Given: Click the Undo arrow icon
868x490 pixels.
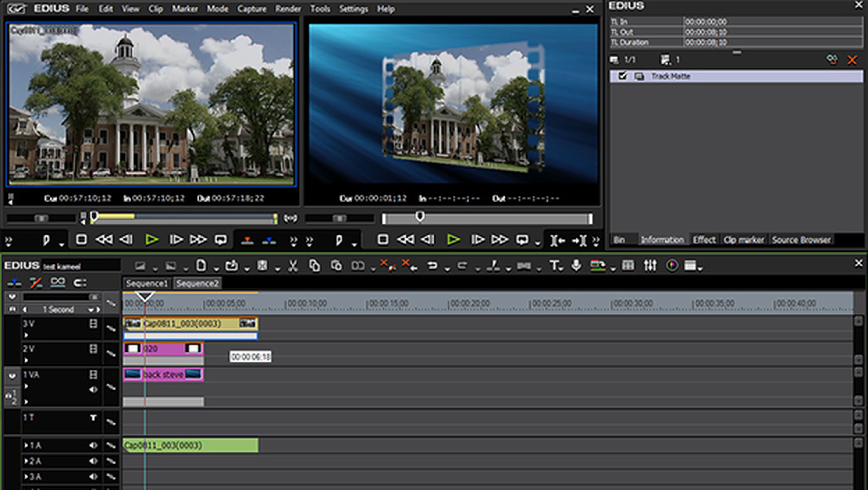Looking at the screenshot, I should [432, 266].
